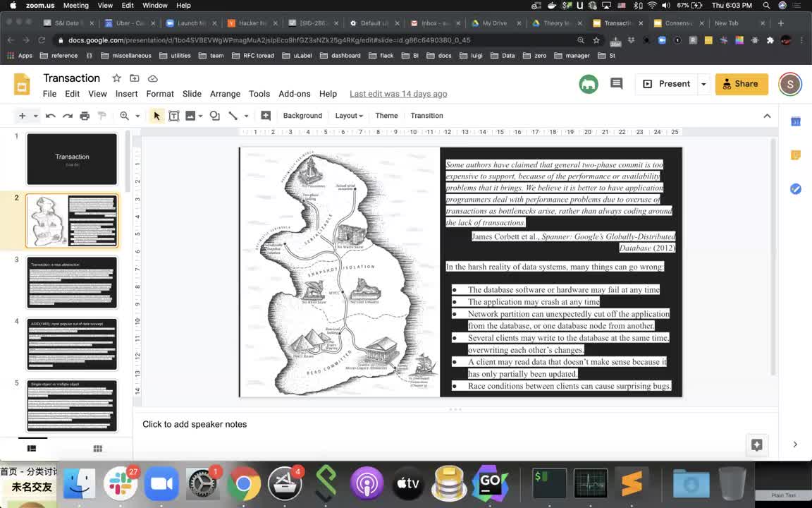Viewport: 812px width, 508px height.
Task: Collapse the menus with the up chevron
Action: click(x=767, y=116)
